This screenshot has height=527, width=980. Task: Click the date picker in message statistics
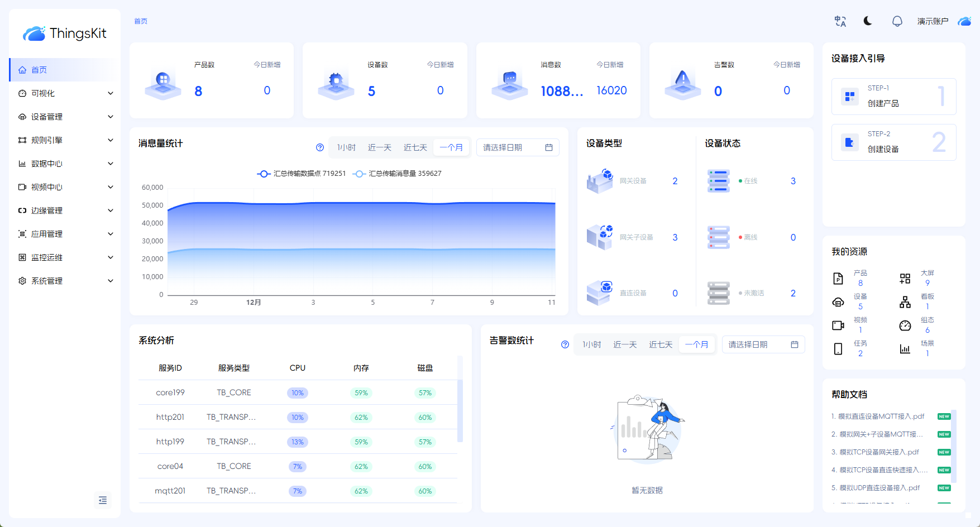click(517, 147)
